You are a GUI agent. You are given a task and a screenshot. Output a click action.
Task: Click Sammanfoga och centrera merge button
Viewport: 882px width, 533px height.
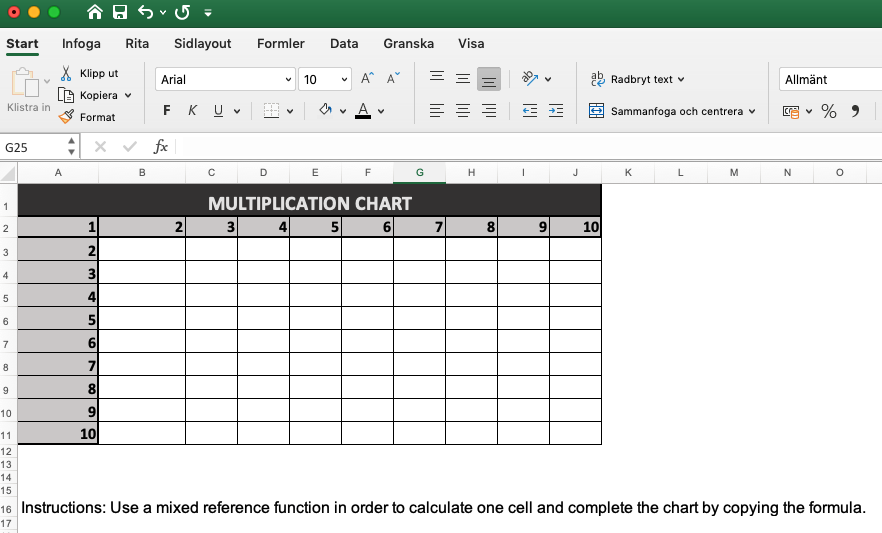[666, 111]
